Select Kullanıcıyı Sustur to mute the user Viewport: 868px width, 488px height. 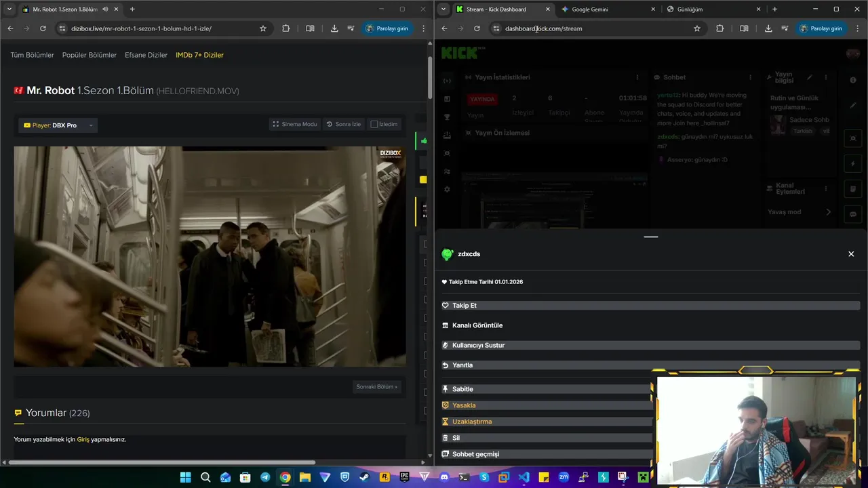pos(650,345)
